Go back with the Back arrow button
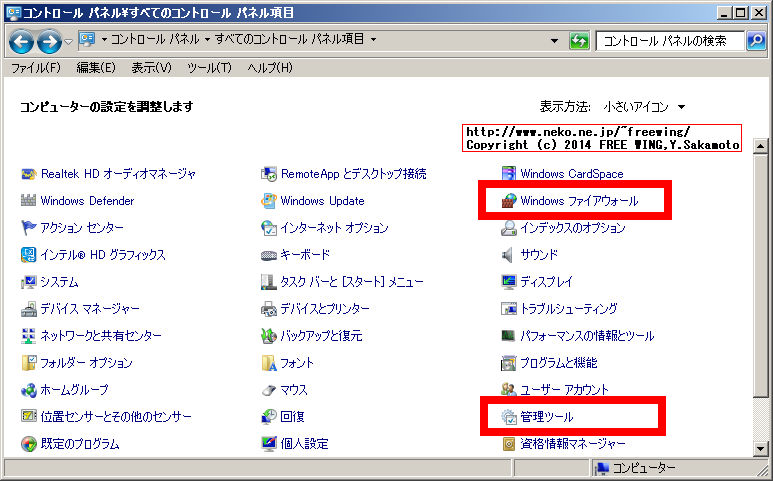This screenshot has width=773, height=481. click(21, 41)
